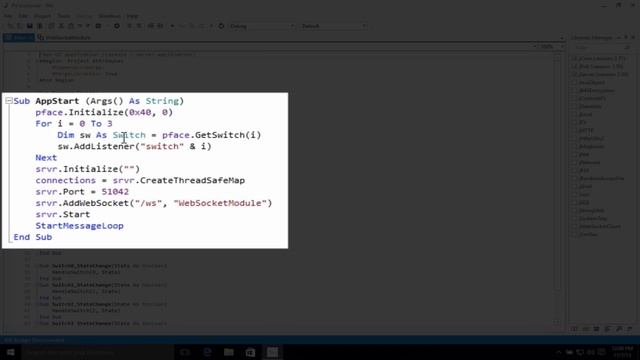Click "AddListener" in the code
The height and width of the screenshot is (360, 640).
104,147
